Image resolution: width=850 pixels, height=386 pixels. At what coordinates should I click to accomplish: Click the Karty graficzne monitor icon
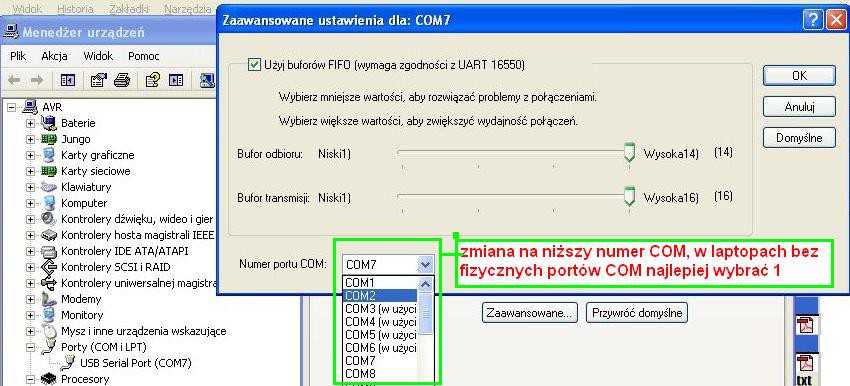[49, 155]
